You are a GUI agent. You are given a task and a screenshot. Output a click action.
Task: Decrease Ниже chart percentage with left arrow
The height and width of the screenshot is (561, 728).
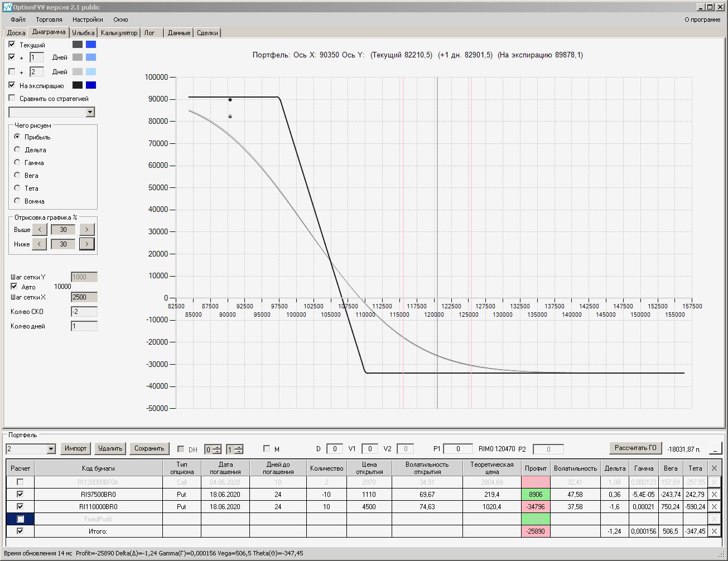tap(40, 244)
